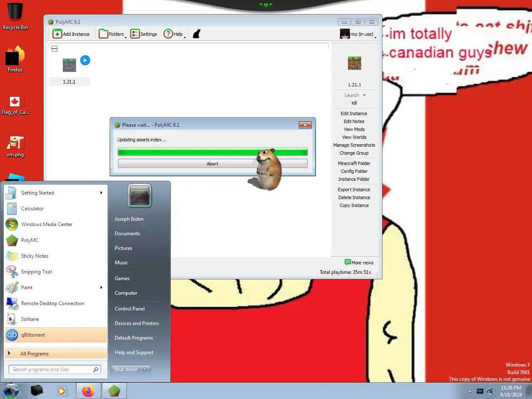Select the Flag_of_Ca... desktop file

click(15, 106)
